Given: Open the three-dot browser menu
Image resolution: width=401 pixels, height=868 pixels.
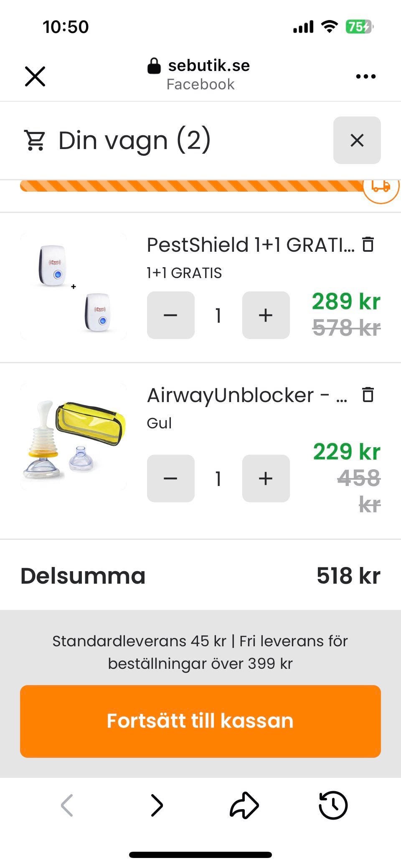Looking at the screenshot, I should point(365,76).
